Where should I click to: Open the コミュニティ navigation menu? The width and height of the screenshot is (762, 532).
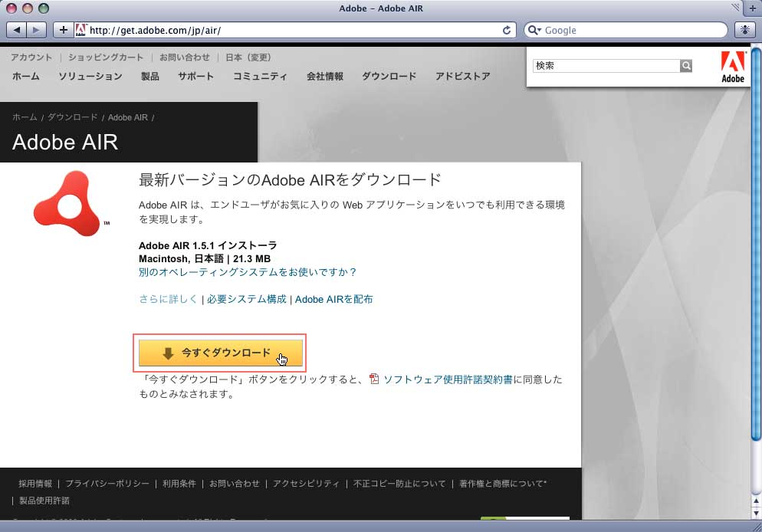[x=260, y=76]
